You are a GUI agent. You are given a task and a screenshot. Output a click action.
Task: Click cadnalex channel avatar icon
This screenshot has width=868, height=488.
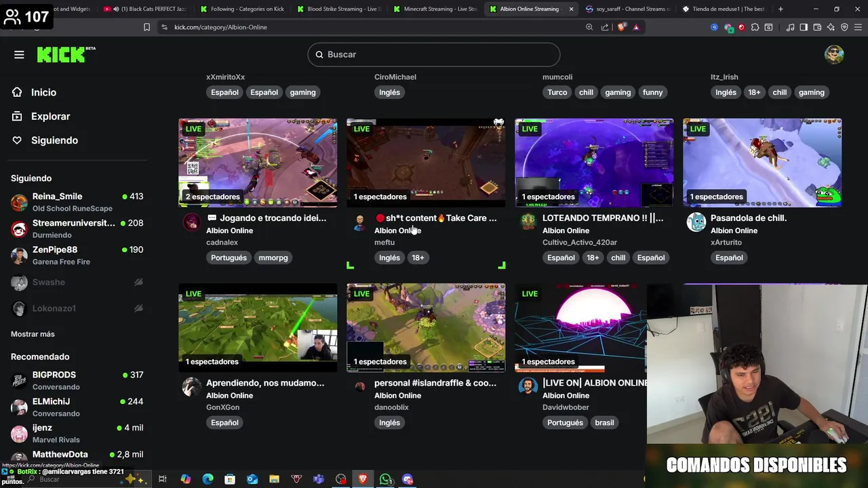(x=191, y=222)
